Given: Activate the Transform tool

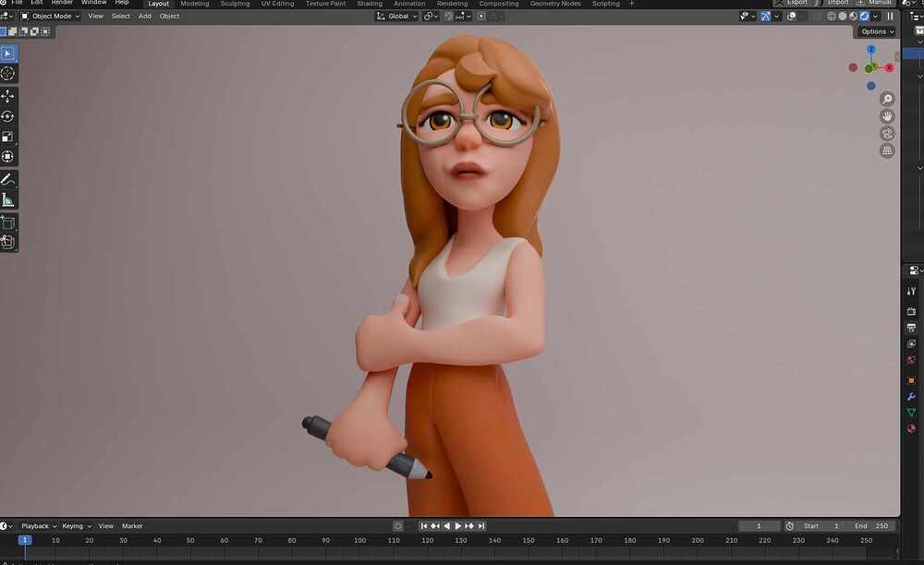Looking at the screenshot, I should [8, 157].
